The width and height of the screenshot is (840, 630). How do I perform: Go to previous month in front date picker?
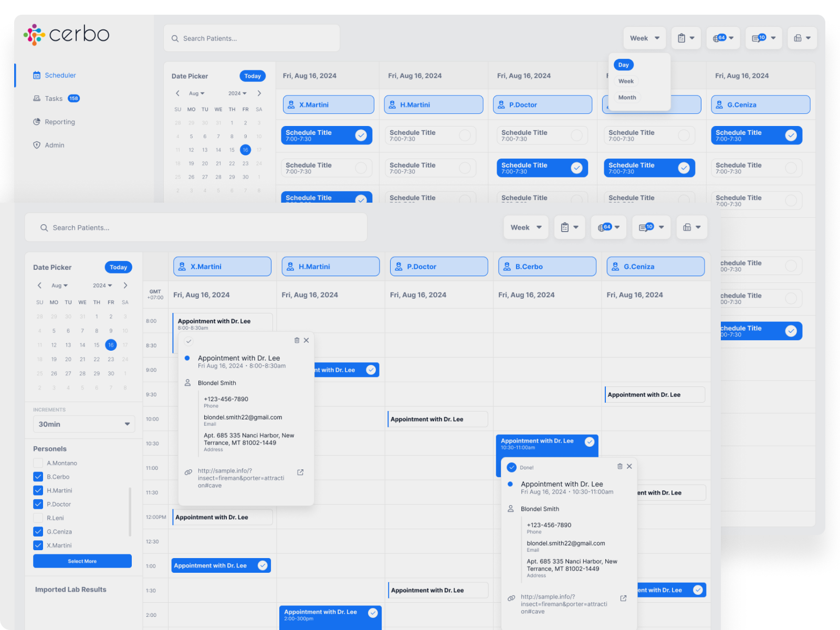coord(39,286)
